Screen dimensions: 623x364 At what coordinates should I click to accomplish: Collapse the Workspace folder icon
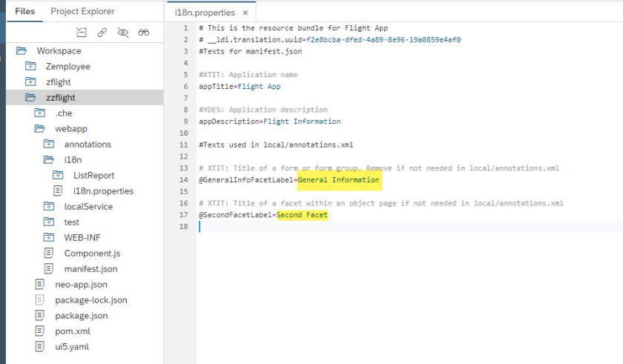pos(21,50)
